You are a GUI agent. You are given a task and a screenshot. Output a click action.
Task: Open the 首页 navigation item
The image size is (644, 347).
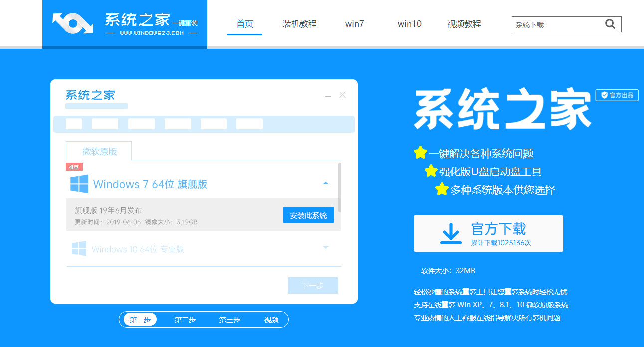tap(245, 24)
